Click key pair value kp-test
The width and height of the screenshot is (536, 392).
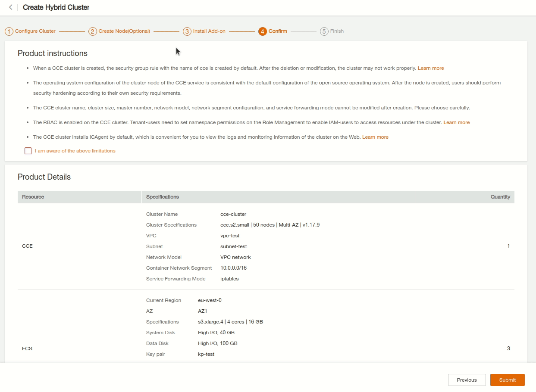(x=206, y=354)
